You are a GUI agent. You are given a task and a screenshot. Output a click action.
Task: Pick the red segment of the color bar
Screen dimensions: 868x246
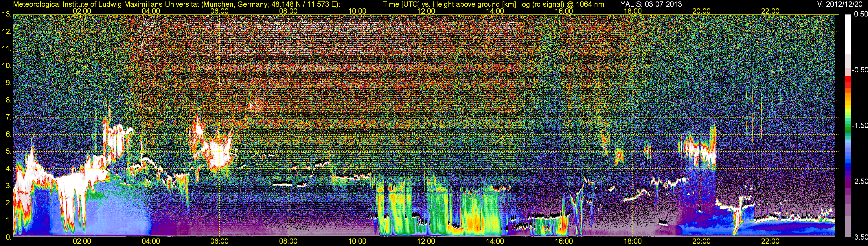point(847,79)
